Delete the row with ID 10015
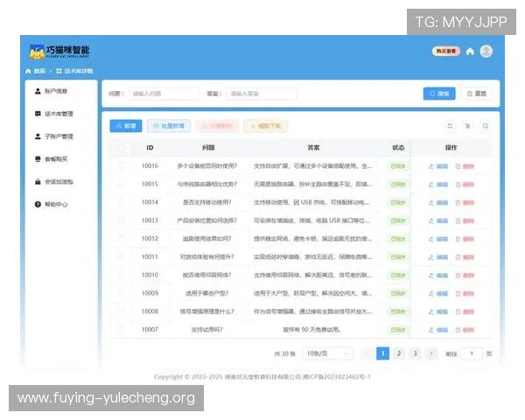The width and height of the screenshot is (525, 420). pyautogui.click(x=465, y=185)
